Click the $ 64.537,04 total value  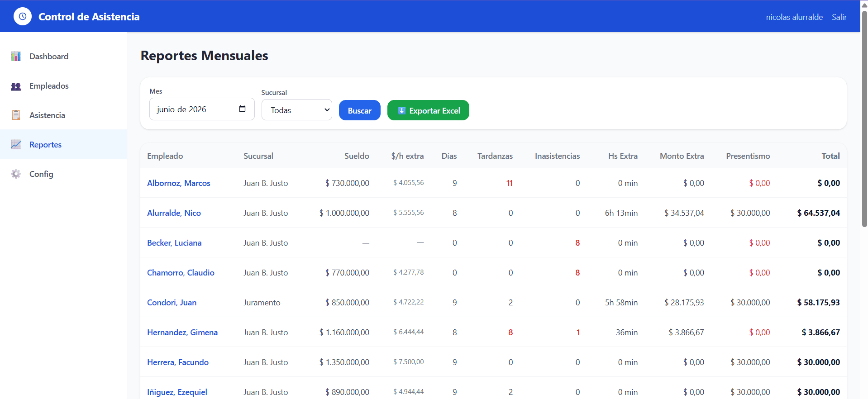pyautogui.click(x=818, y=213)
